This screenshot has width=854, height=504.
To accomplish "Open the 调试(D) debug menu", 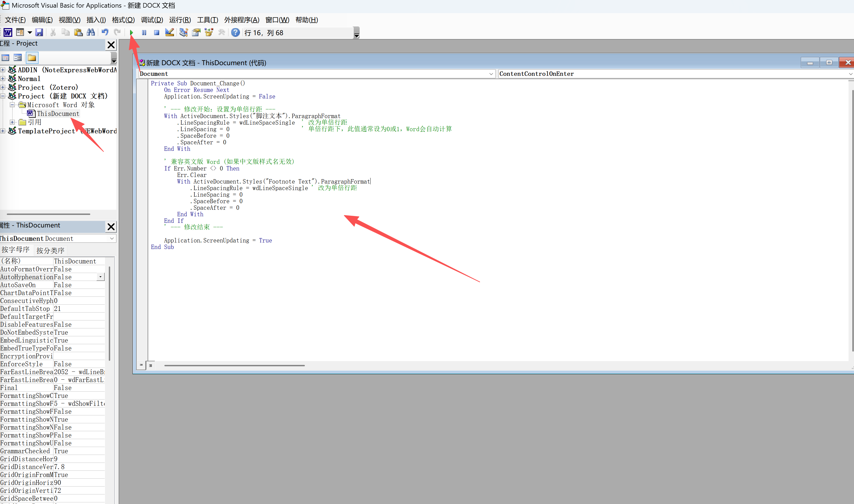I will 152,20.
